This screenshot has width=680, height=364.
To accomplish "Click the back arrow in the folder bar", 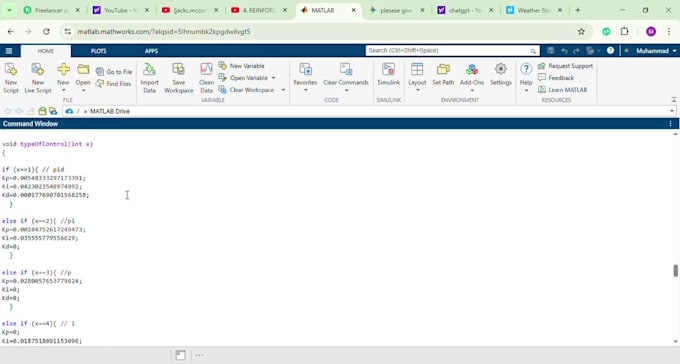I will [x=7, y=111].
